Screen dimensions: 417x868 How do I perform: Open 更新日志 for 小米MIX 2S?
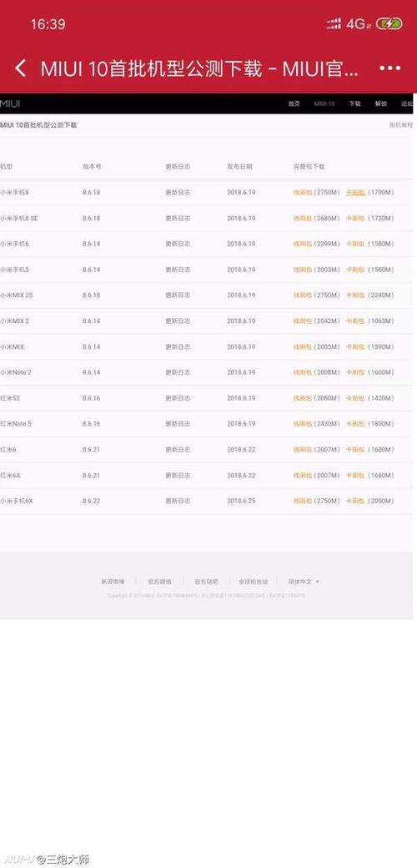178,295
